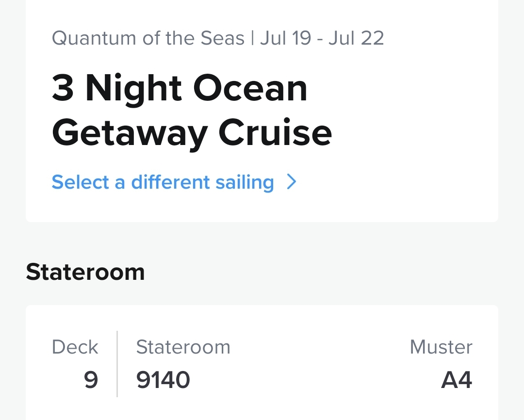Click the word Ocean in the cruise title
This screenshot has height=420, width=524.
pos(250,89)
